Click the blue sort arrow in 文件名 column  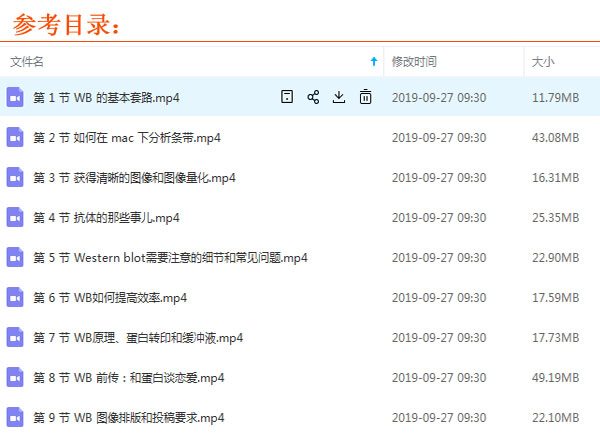pos(374,62)
